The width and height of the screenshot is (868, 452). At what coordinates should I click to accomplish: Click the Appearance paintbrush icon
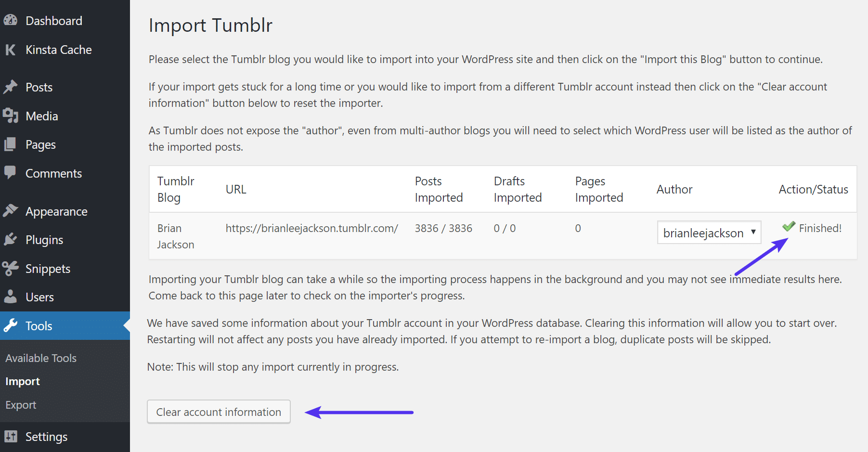(11, 211)
